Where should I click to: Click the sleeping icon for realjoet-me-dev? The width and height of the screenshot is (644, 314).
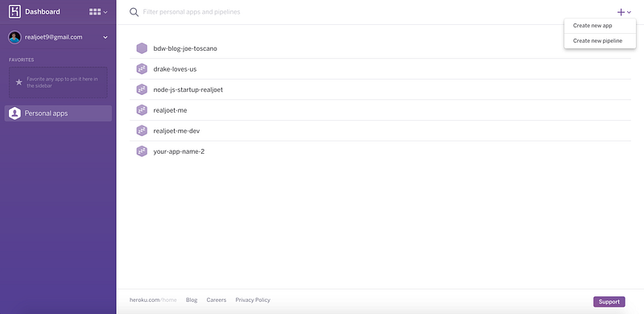point(142,130)
